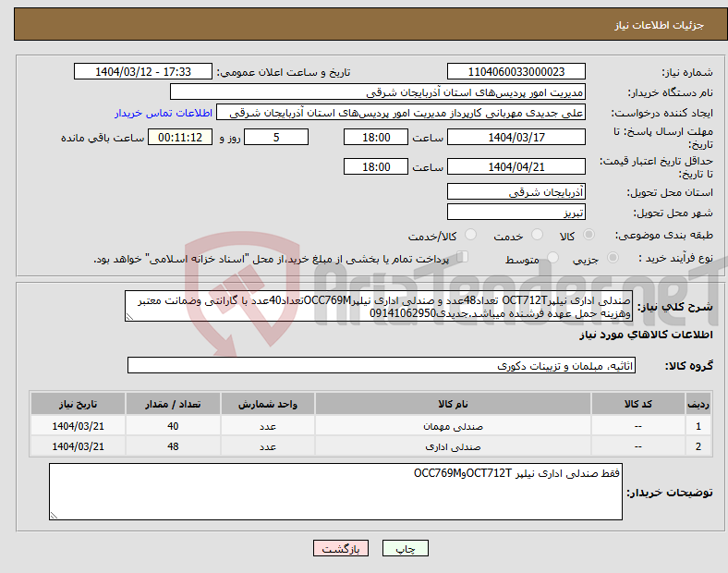Select the خدمت radio button
The width and height of the screenshot is (728, 573).
537,235
